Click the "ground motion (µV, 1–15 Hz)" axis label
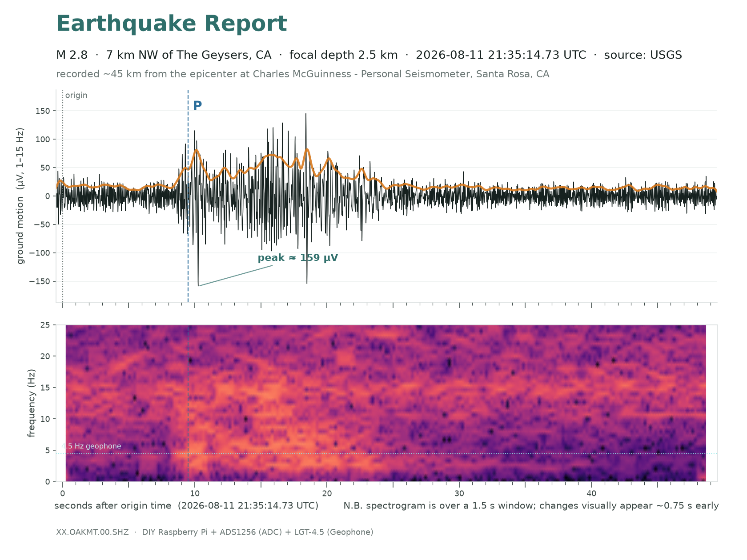 pos(20,196)
